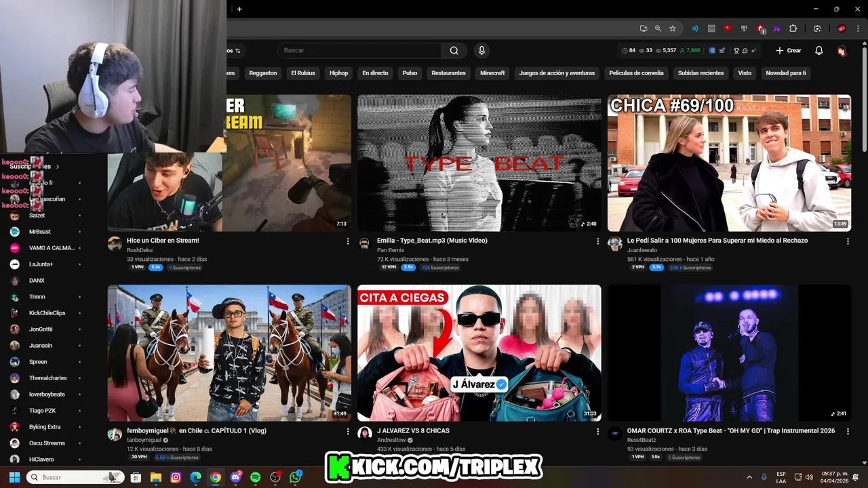This screenshot has width=868, height=488.
Task: Open options menu for Emilia Type_Beat video
Action: pos(597,241)
